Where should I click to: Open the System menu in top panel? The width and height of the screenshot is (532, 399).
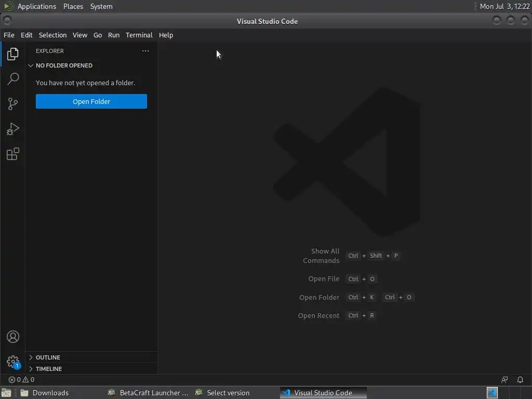[101, 6]
